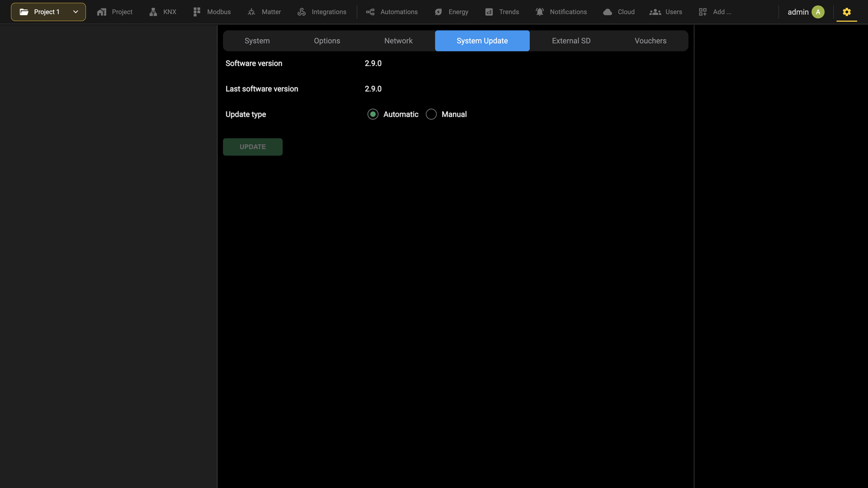Click the admin username label
Image resolution: width=868 pixels, height=488 pixels.
[798, 12]
